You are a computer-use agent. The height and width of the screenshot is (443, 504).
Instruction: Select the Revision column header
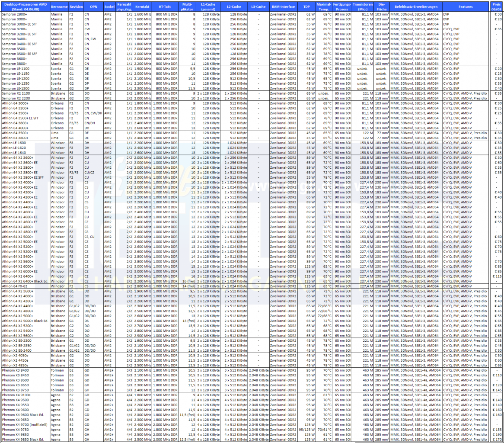pyautogui.click(x=76, y=7)
